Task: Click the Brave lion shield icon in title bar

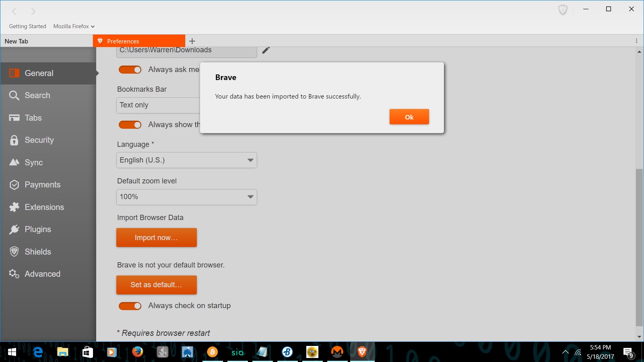Action: (563, 10)
